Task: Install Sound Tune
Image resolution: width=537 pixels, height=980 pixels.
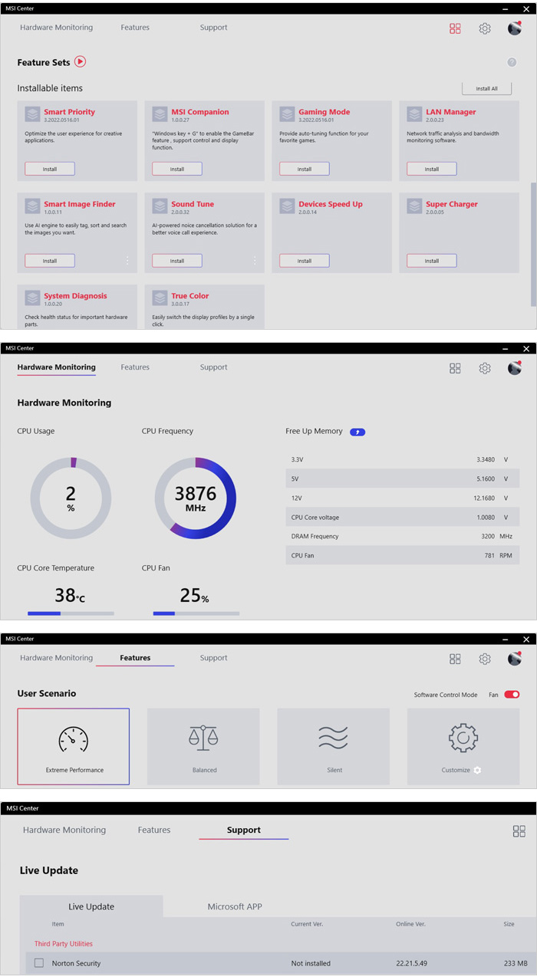Action: pyautogui.click(x=177, y=261)
